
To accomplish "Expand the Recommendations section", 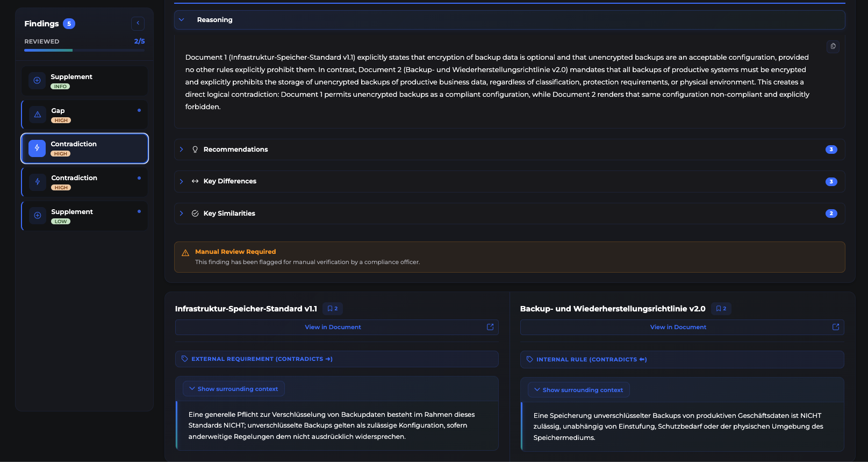I will point(510,150).
